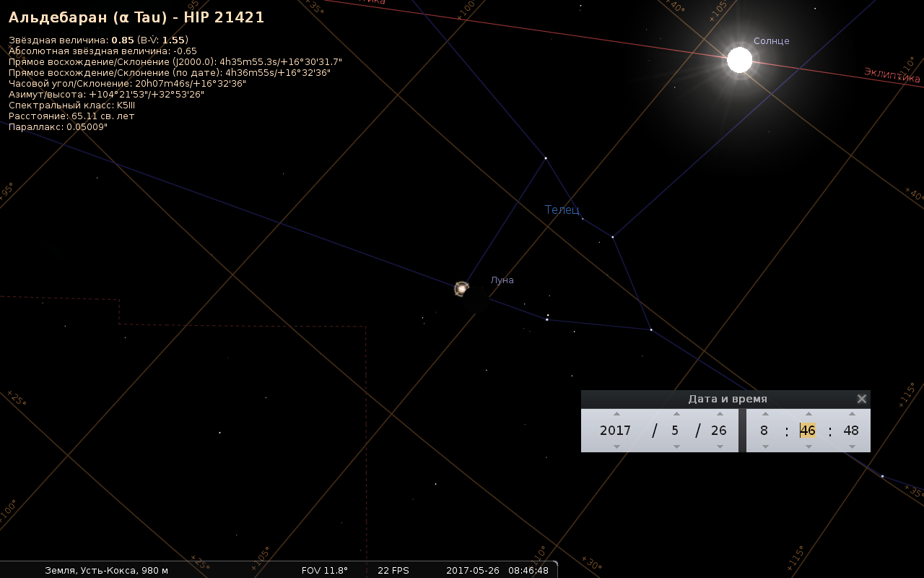Increase the year with the up arrow
The height and width of the screenshot is (578, 924).
point(616,414)
